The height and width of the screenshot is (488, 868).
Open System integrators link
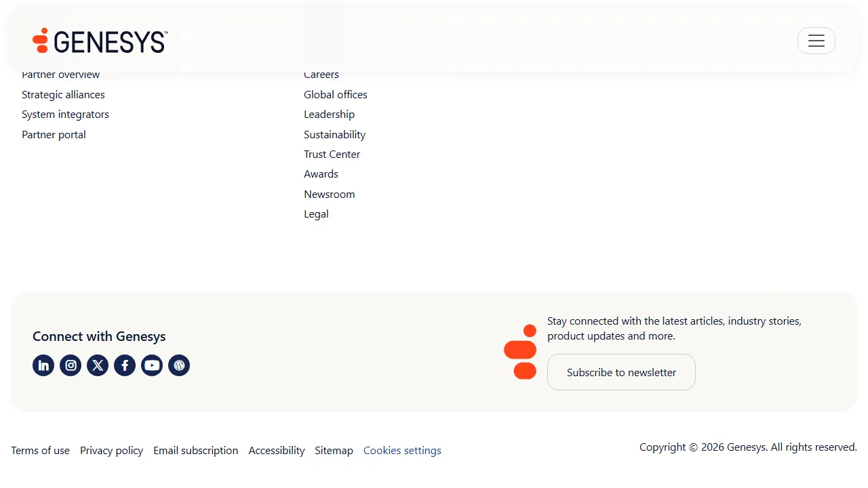click(x=65, y=114)
